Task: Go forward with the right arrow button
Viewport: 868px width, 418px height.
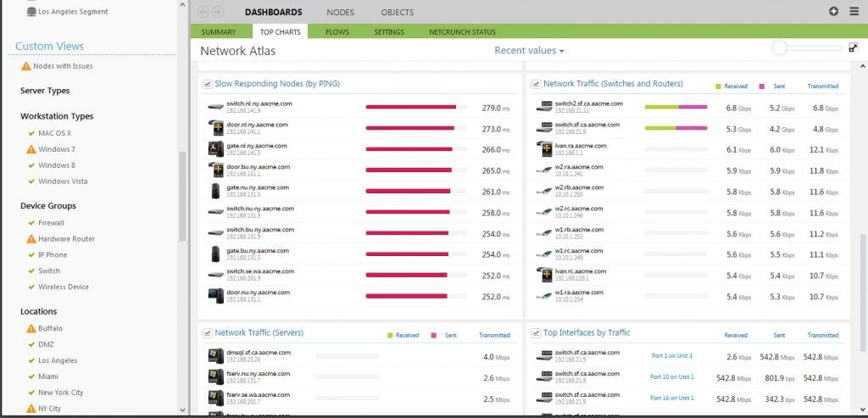Action: tap(218, 12)
